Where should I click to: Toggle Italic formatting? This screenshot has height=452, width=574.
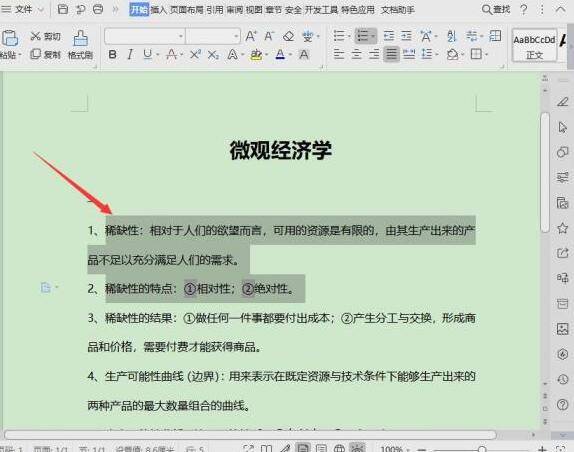pyautogui.click(x=130, y=55)
